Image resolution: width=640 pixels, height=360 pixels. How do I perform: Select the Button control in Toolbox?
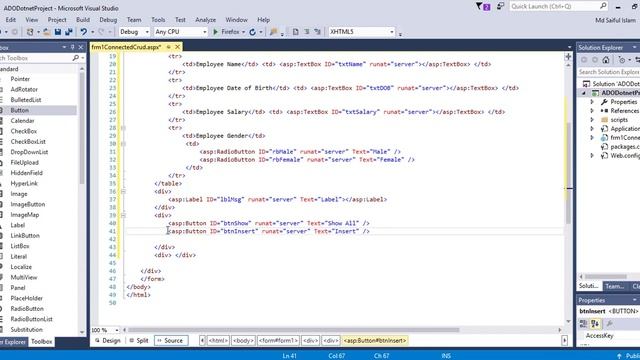20,110
